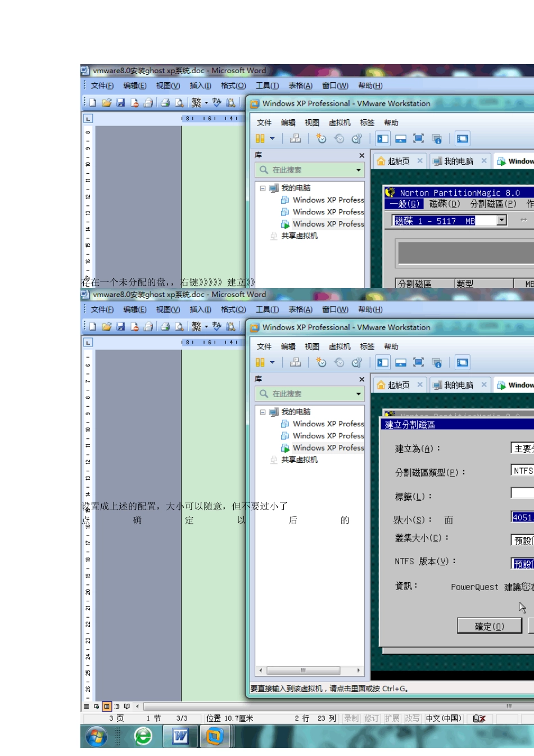
Task: Click full screen icon in lower VMware toolbar
Action: click(419, 362)
